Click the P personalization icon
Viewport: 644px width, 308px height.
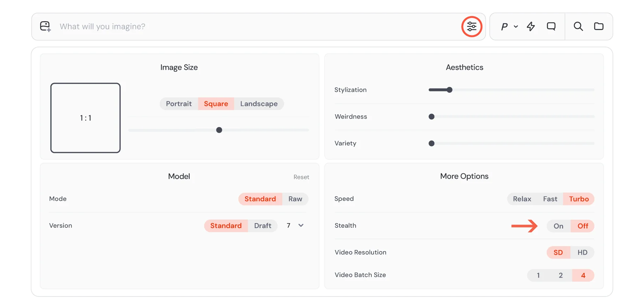point(504,27)
